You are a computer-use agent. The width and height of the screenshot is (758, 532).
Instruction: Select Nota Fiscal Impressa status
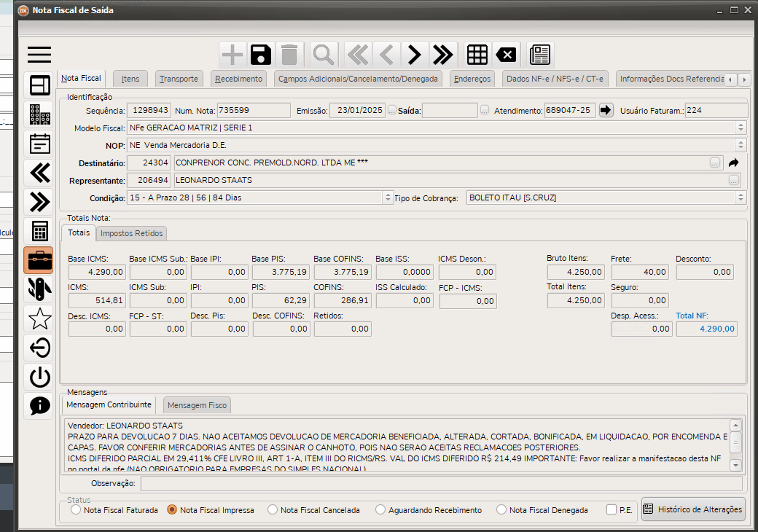click(x=171, y=510)
